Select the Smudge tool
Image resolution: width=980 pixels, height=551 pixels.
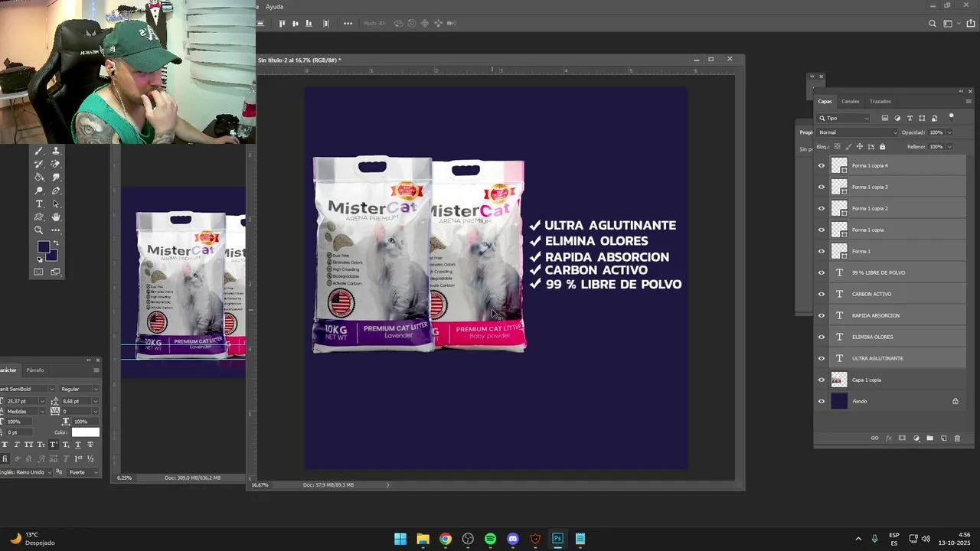click(x=56, y=177)
